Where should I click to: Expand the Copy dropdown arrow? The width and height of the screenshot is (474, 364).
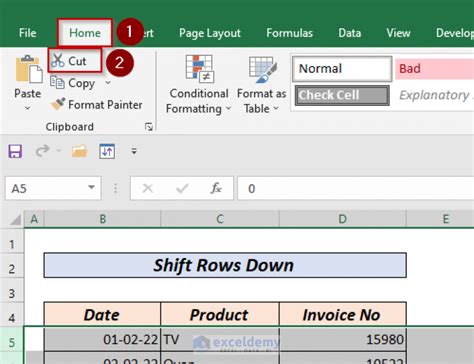108,82
